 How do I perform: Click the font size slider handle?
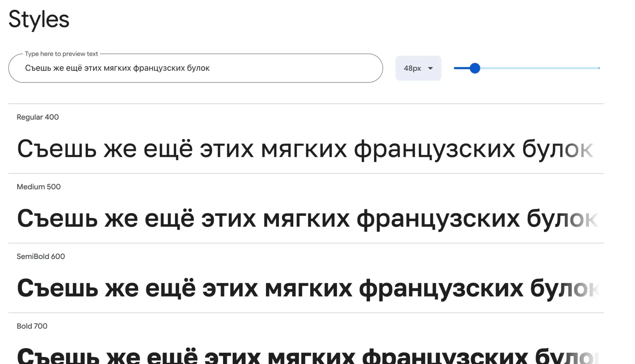tap(475, 68)
